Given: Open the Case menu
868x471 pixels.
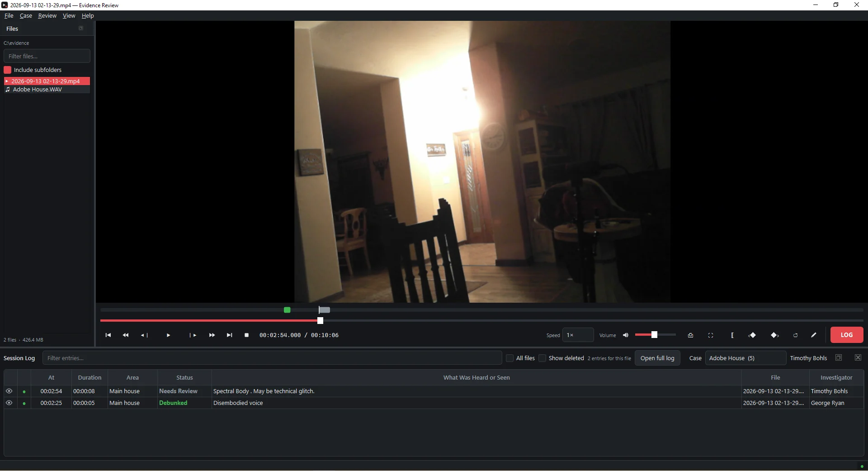Looking at the screenshot, I should click(26, 15).
